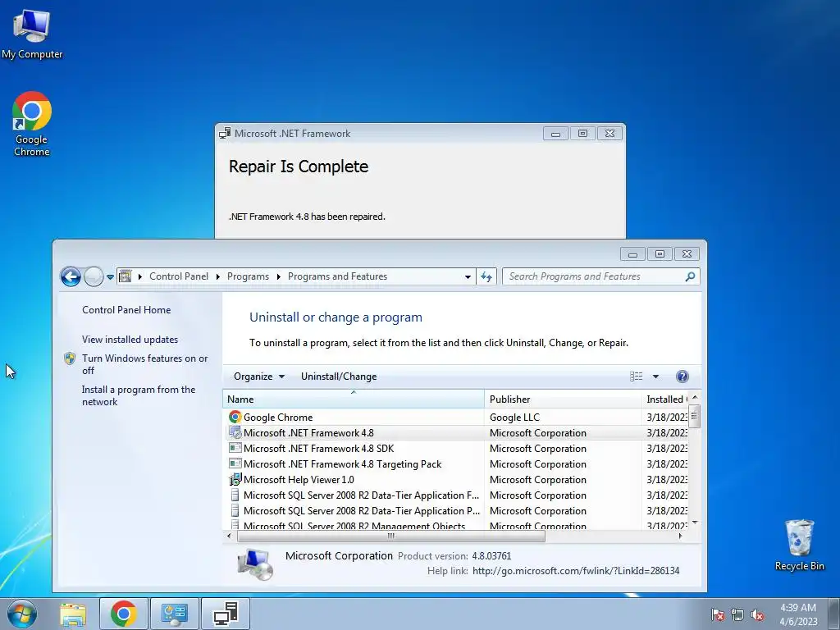Refresh the Programs and Features list
The image size is (840, 630).
(486, 276)
